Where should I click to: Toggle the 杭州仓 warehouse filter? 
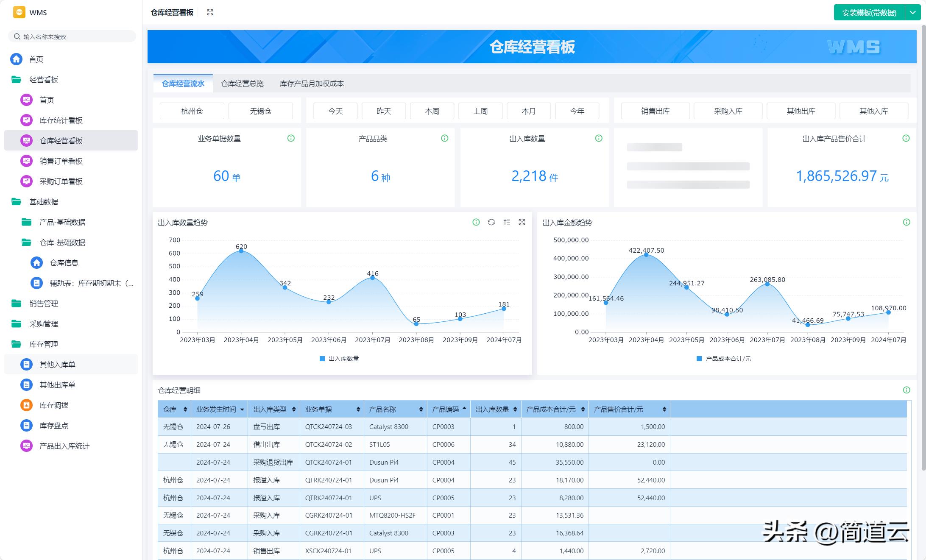coord(192,111)
